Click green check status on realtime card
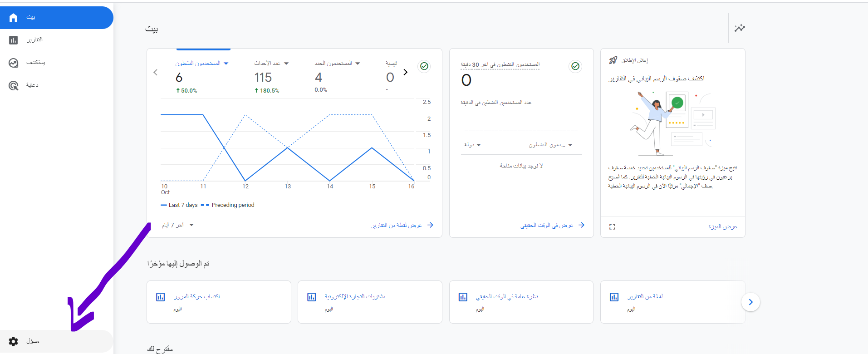Image resolution: width=868 pixels, height=354 pixels. [575, 66]
